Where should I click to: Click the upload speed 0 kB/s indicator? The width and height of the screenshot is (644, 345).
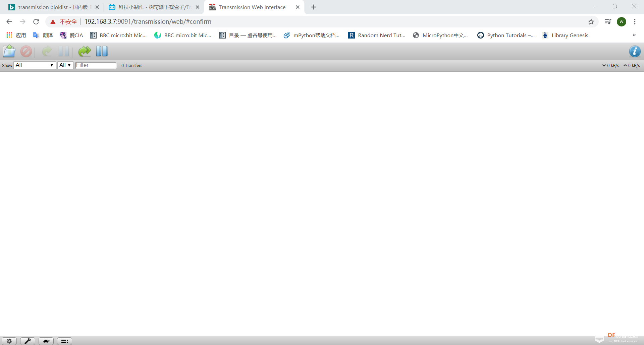click(632, 66)
